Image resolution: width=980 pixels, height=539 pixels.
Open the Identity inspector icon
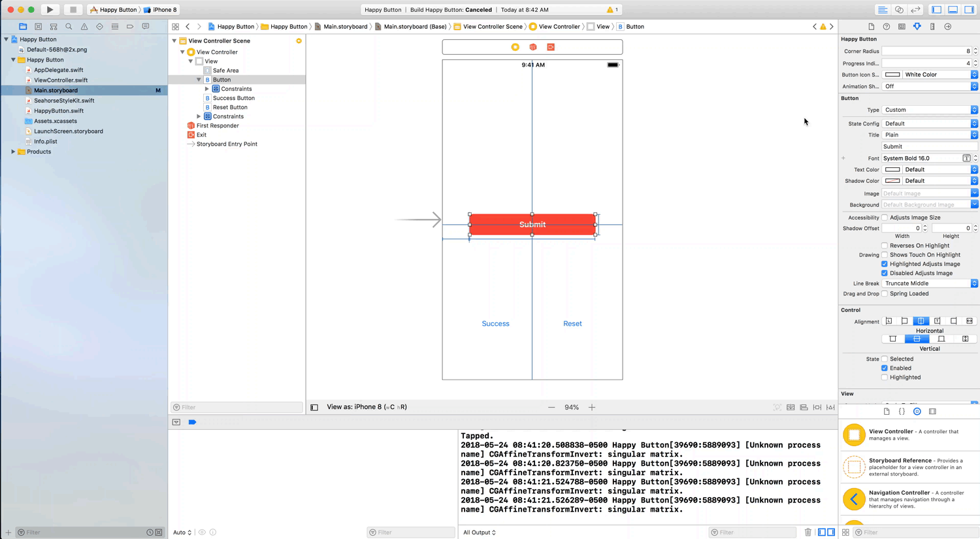[x=902, y=27]
